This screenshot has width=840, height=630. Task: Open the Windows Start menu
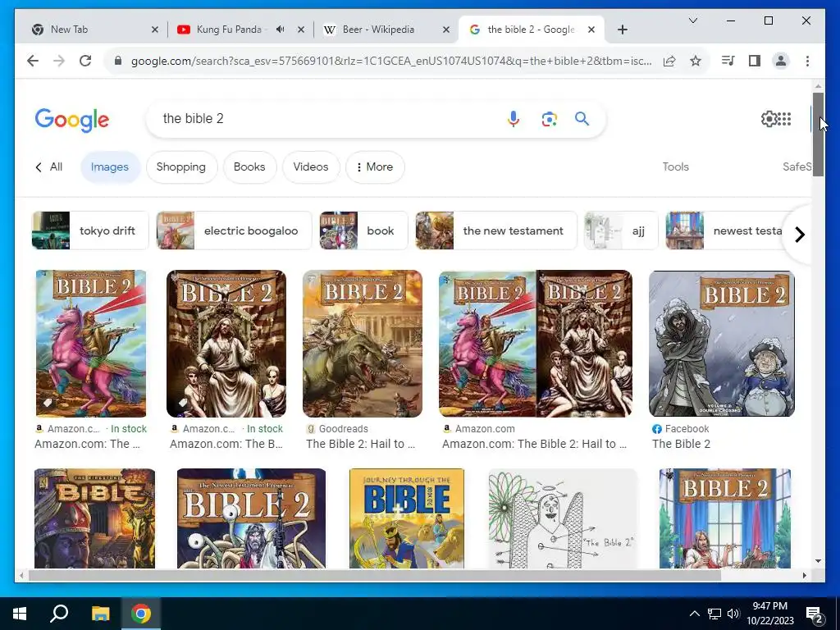click(x=20, y=614)
